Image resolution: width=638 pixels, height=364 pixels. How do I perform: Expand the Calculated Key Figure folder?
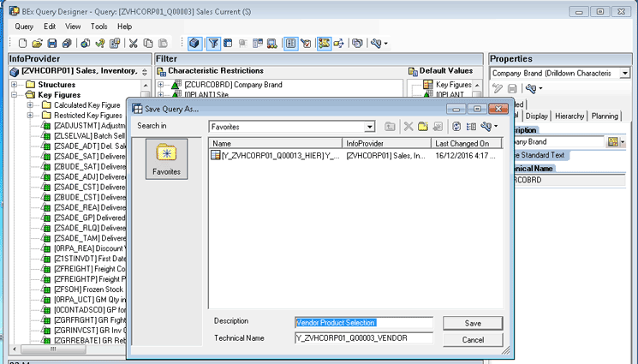pos(31,105)
